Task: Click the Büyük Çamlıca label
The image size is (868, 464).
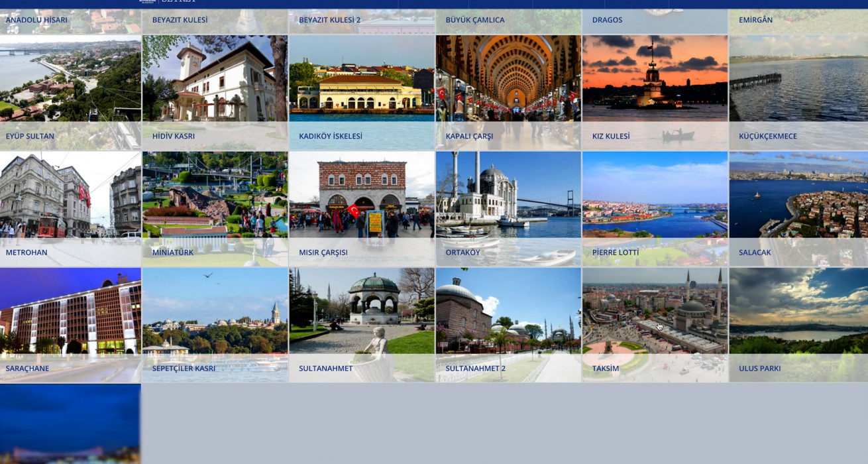Action: [475, 20]
